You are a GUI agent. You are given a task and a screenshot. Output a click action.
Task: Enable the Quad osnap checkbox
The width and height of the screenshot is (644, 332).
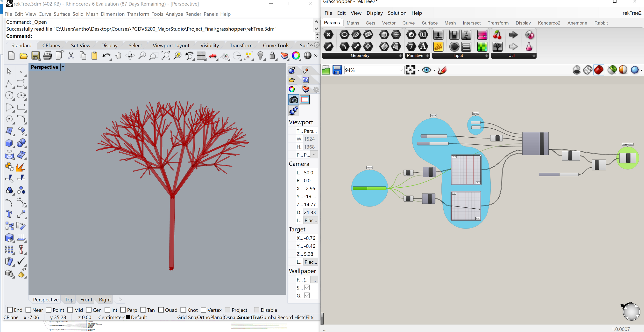[x=161, y=310]
